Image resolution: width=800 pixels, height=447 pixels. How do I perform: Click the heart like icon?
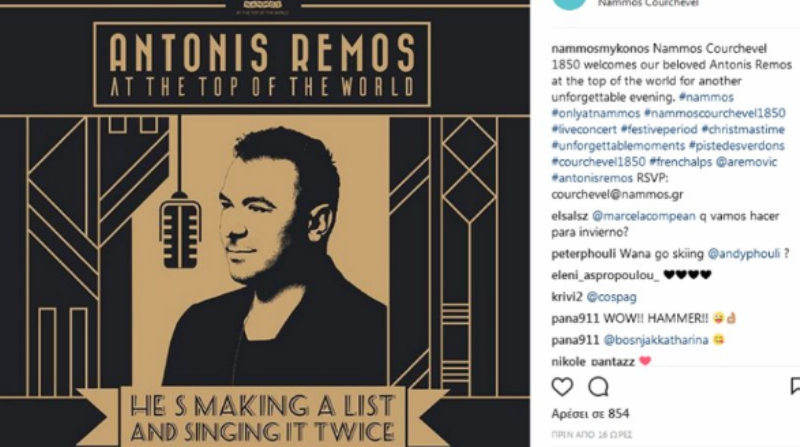(562, 387)
